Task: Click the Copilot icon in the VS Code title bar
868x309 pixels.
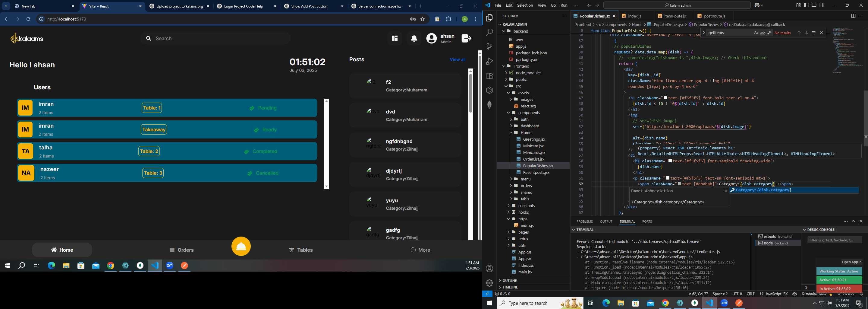Action: pos(757,5)
